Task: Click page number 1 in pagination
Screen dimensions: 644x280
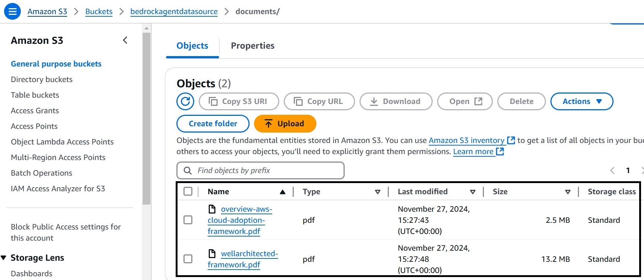Action: pyautogui.click(x=628, y=170)
